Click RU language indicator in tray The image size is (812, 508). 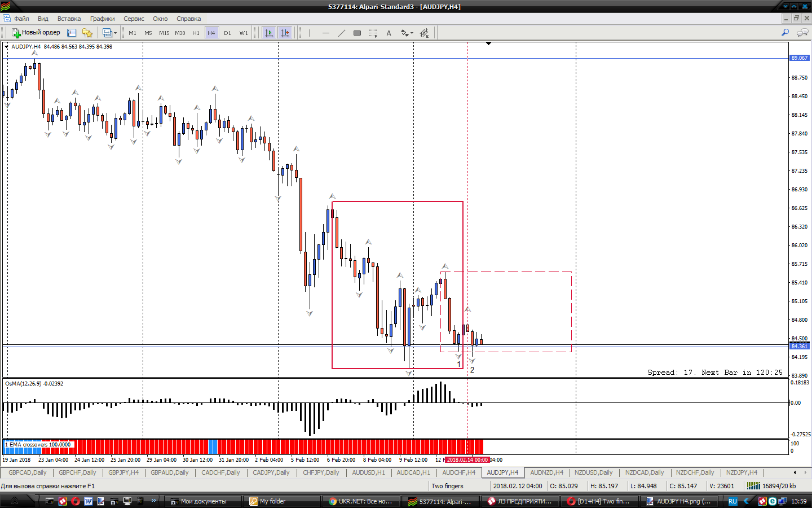coord(732,501)
